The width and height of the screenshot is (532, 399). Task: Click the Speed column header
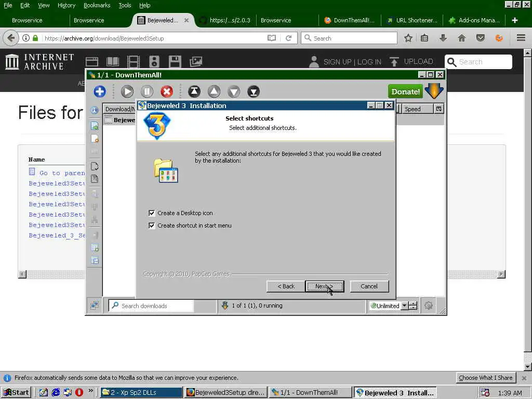click(418, 109)
